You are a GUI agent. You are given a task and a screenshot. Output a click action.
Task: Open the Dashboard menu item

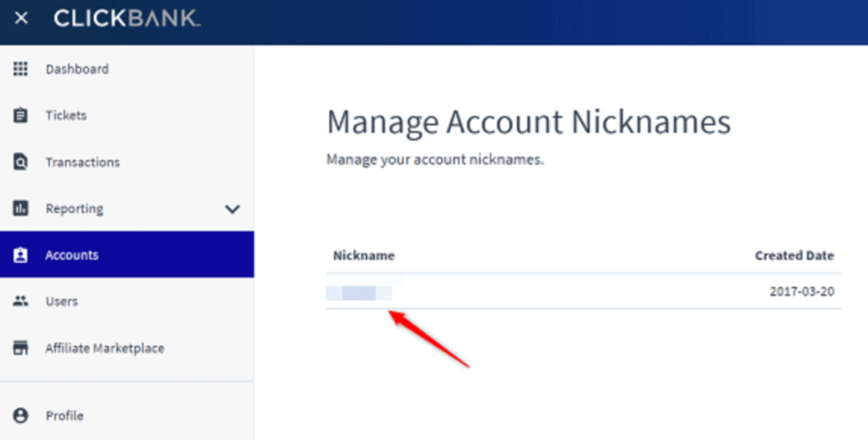coord(77,70)
